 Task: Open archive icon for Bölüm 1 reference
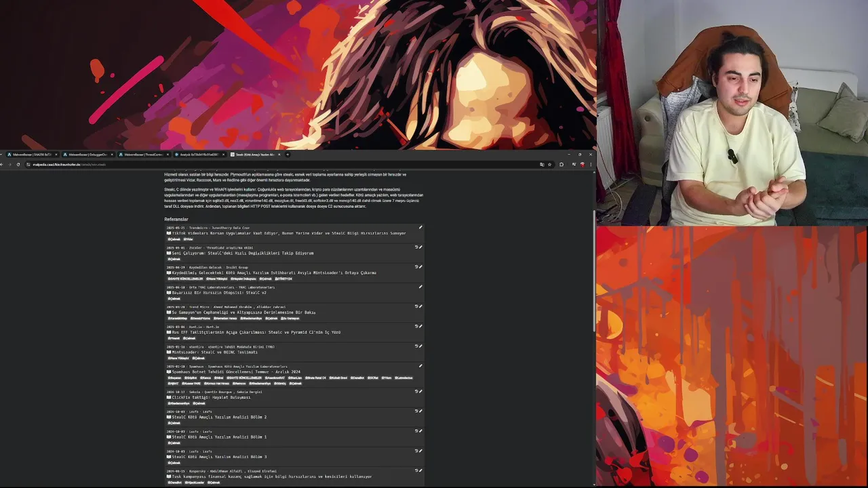pos(416,430)
